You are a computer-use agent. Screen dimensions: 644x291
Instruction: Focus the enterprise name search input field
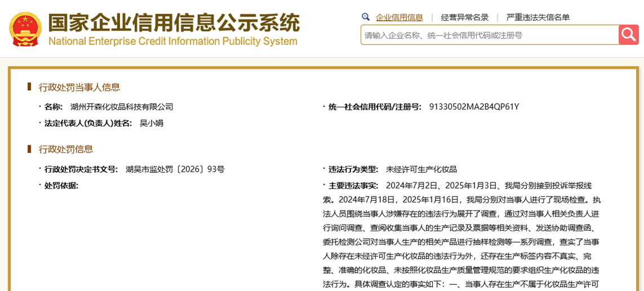[x=489, y=35]
